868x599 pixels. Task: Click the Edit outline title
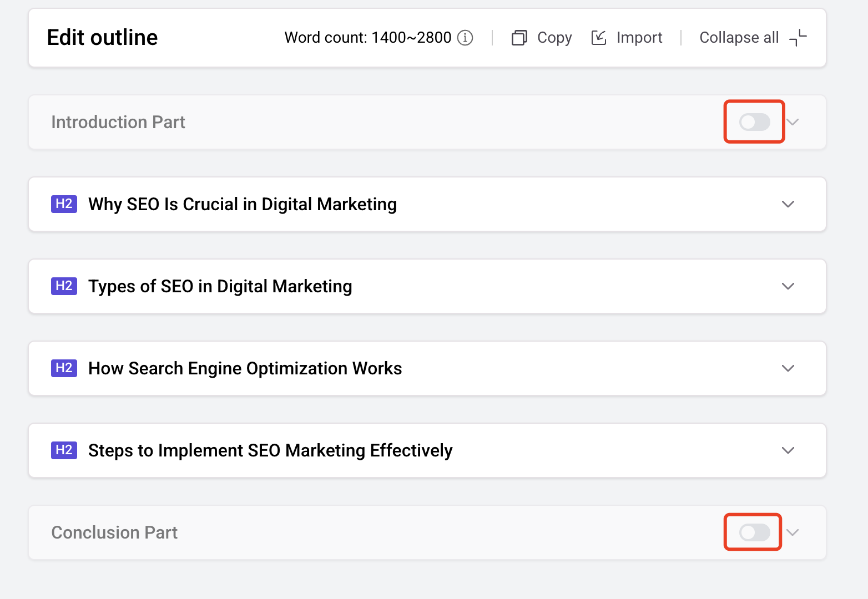coord(103,38)
